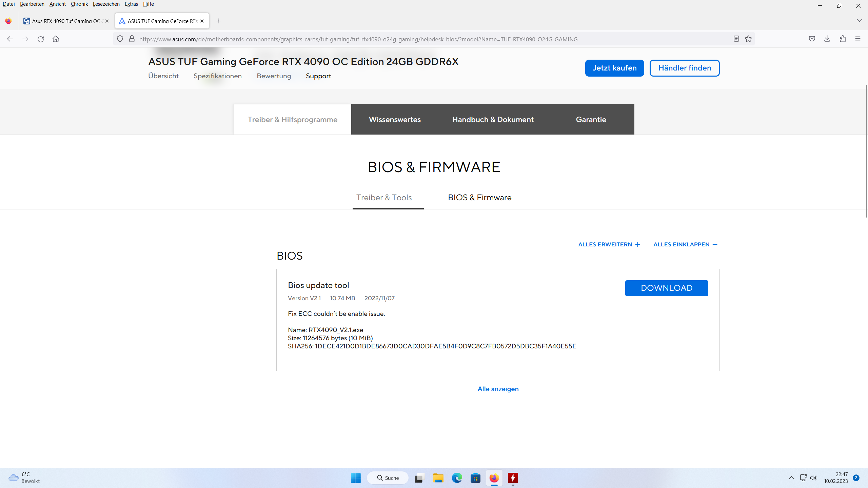Image resolution: width=868 pixels, height=488 pixels.
Task: Expand all sections via ALLES ERWEITERN
Action: (x=609, y=244)
